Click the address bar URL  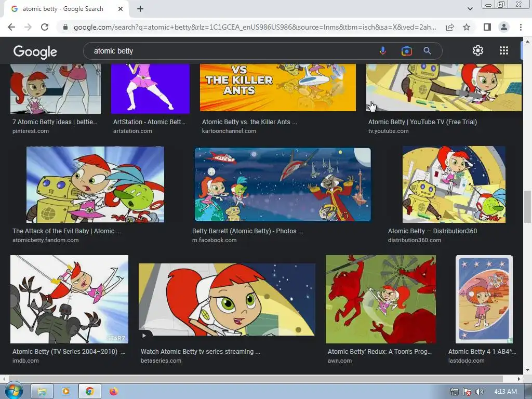[255, 27]
